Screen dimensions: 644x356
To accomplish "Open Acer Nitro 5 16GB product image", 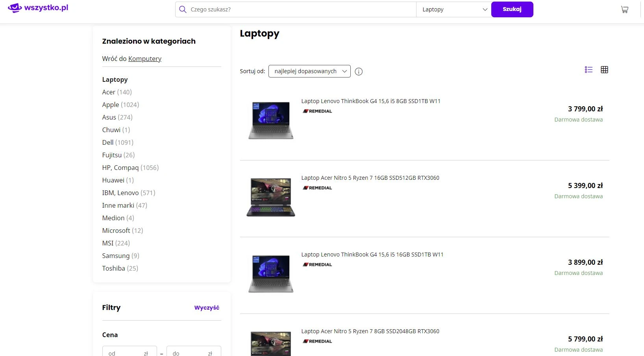I will (271, 197).
